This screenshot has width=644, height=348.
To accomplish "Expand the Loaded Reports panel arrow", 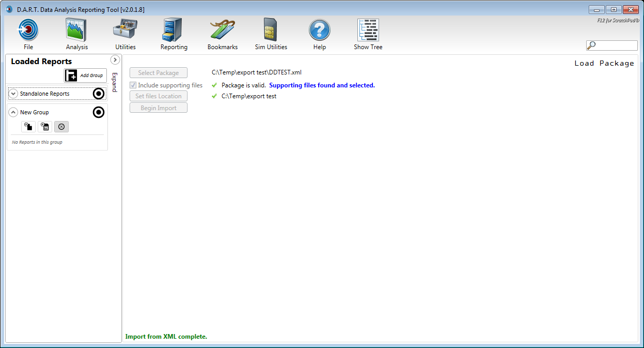I will 115,60.
